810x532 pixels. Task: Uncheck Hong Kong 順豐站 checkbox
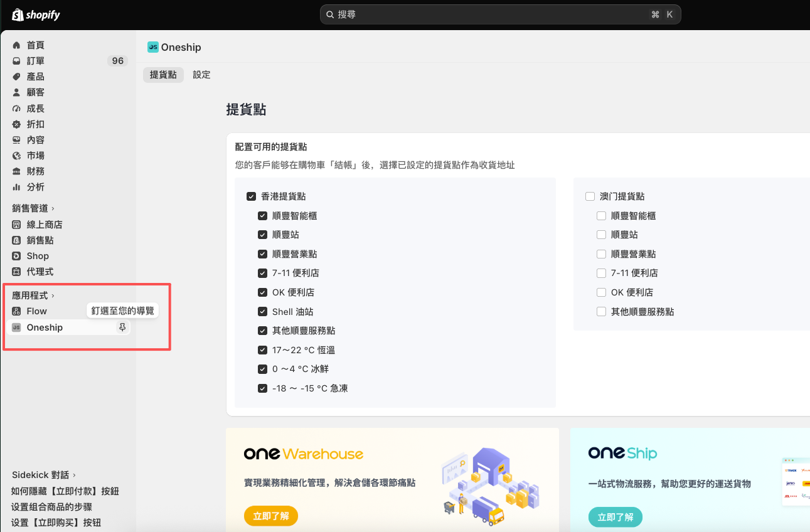[263, 235]
